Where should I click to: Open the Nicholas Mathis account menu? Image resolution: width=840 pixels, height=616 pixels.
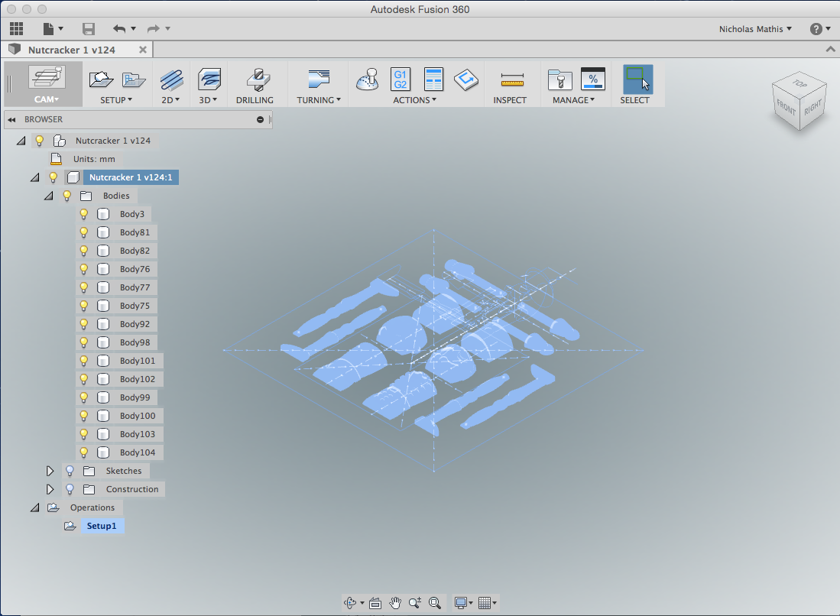[x=755, y=29]
